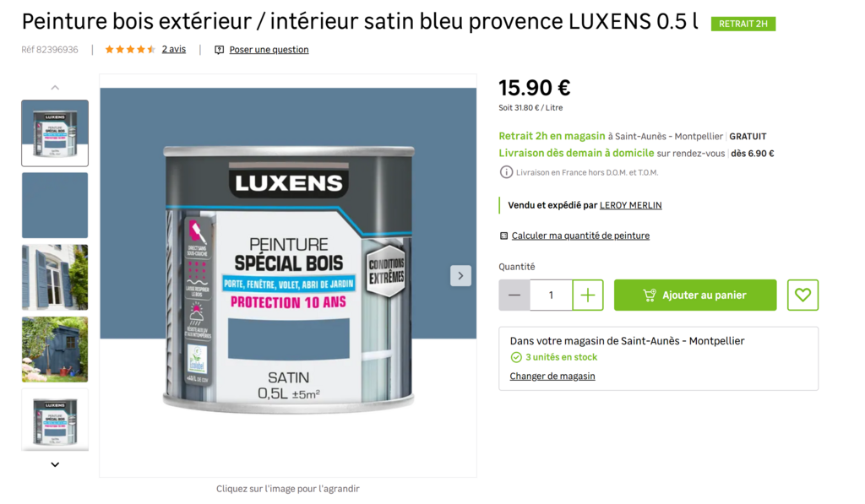Open Poser une question link

(x=269, y=50)
